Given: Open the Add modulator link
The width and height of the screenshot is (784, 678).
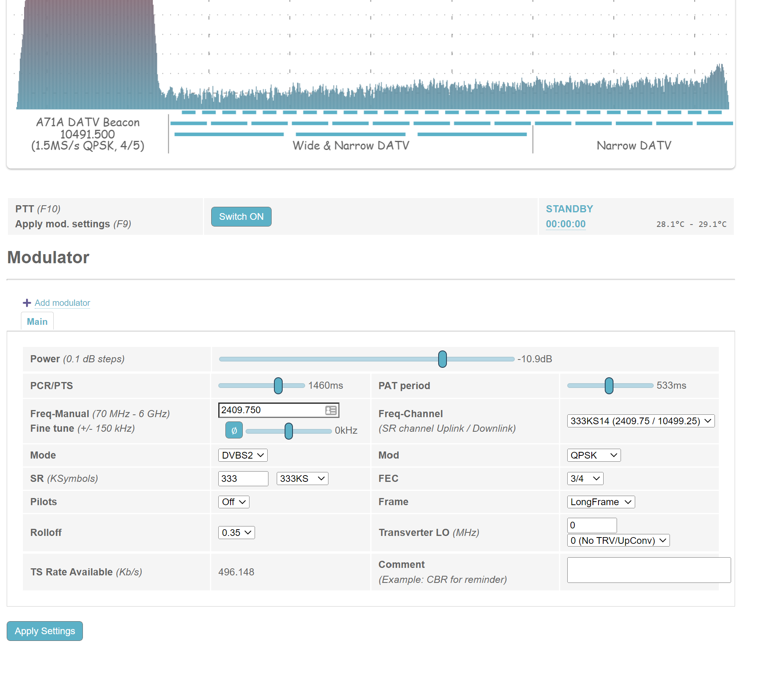Looking at the screenshot, I should [62, 303].
